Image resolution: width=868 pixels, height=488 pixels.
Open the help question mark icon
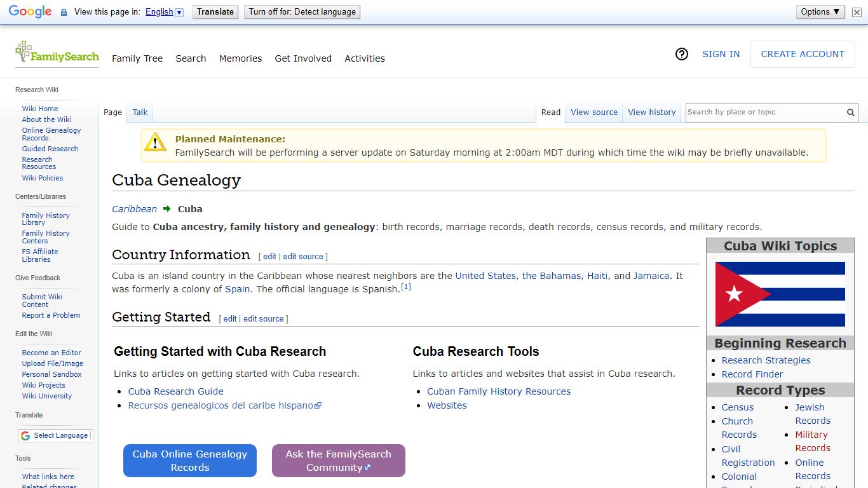682,54
